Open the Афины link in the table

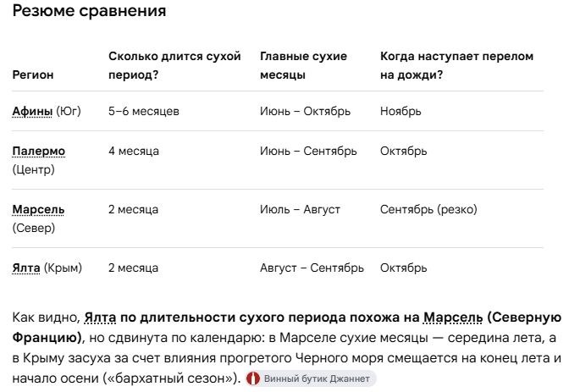[x=32, y=111]
